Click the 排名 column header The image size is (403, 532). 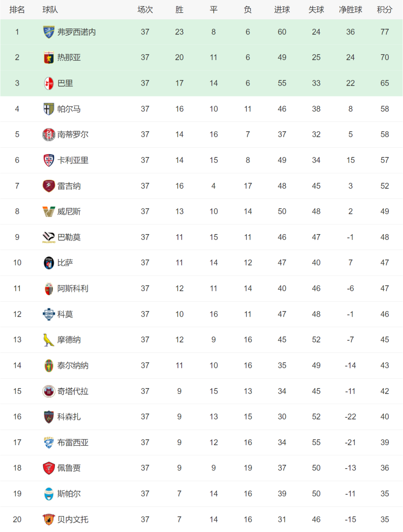(17, 10)
